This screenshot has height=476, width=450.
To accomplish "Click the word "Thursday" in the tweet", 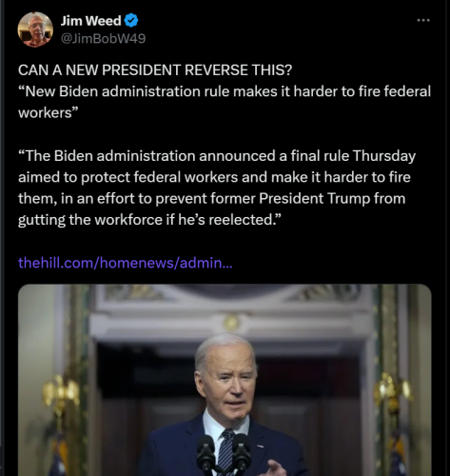I will pyautogui.click(x=384, y=156).
